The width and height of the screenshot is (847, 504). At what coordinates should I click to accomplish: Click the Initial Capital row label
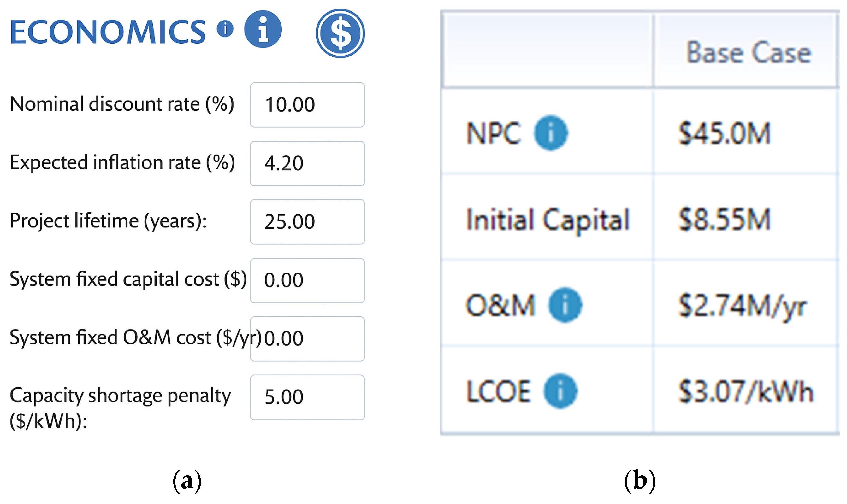547,220
